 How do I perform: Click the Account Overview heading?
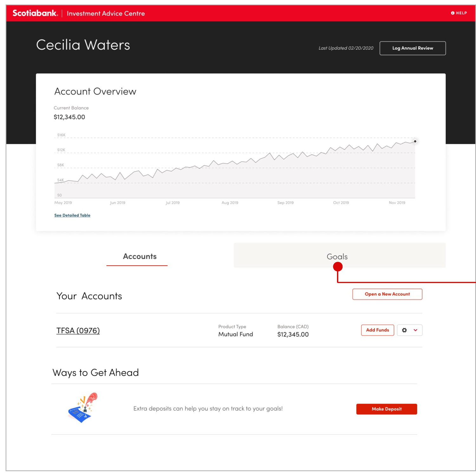95,91
